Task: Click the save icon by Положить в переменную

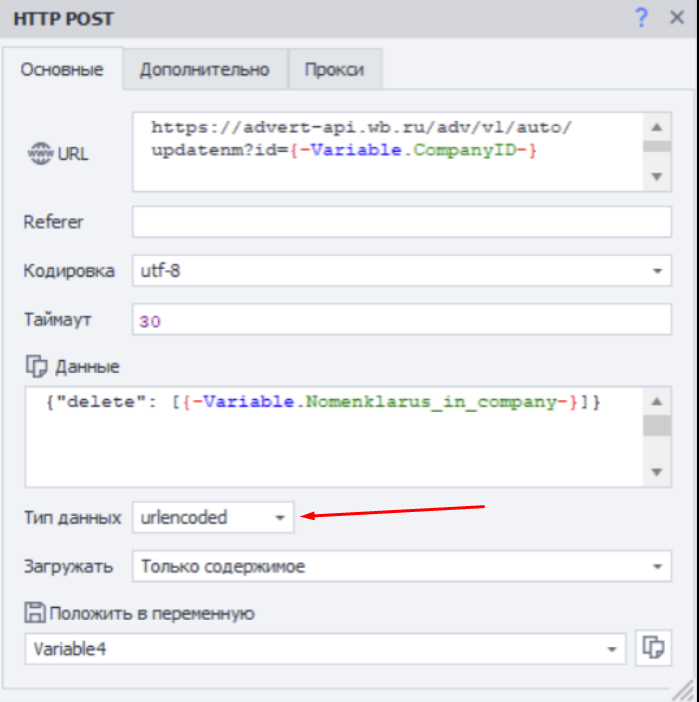Action: click(x=35, y=613)
